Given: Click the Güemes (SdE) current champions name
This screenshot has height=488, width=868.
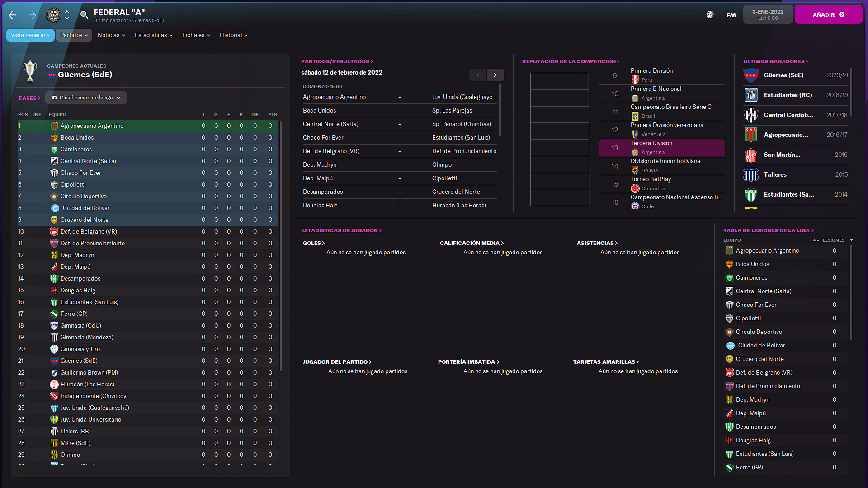Looking at the screenshot, I should (x=85, y=75).
